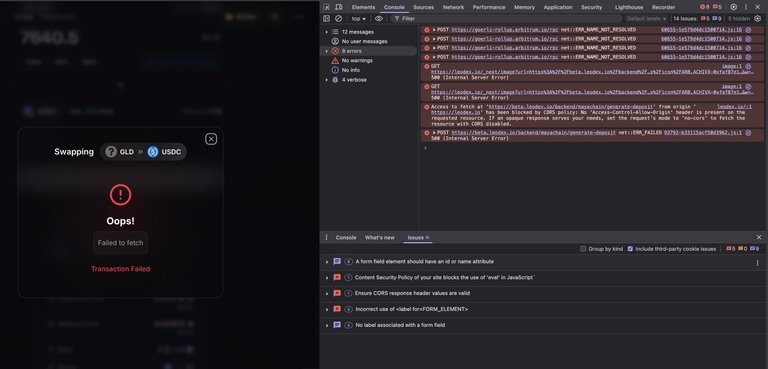Image resolution: width=768 pixels, height=369 pixels.
Task: Switch to the Elements tab
Action: point(363,7)
